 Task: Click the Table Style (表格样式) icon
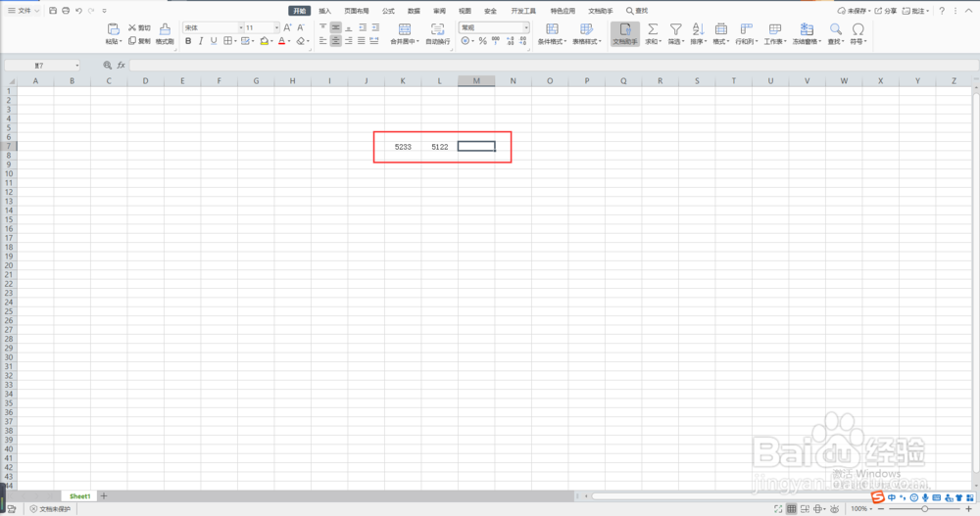(586, 28)
